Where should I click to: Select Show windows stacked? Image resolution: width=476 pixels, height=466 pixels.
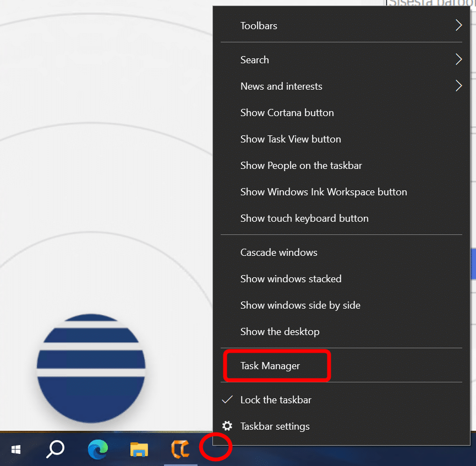[291, 279]
